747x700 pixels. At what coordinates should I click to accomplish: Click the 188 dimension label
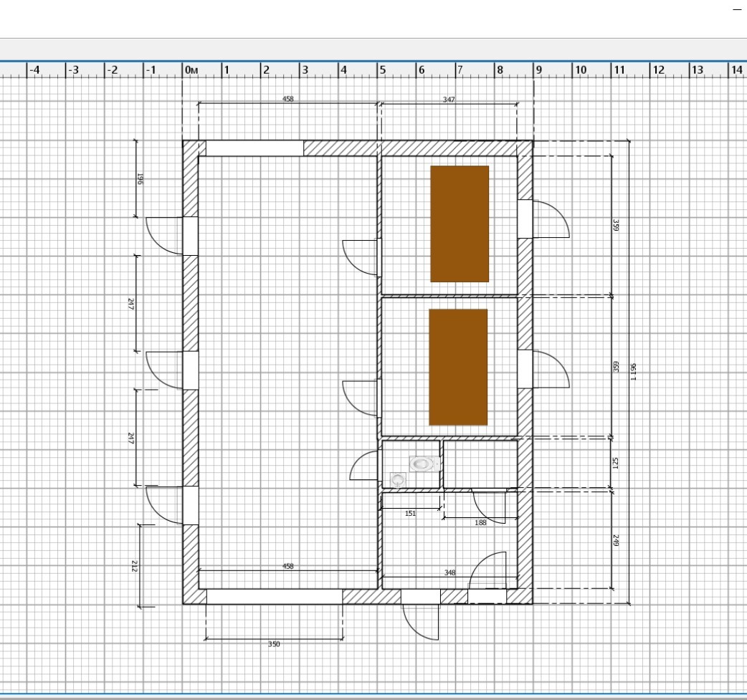(x=481, y=522)
